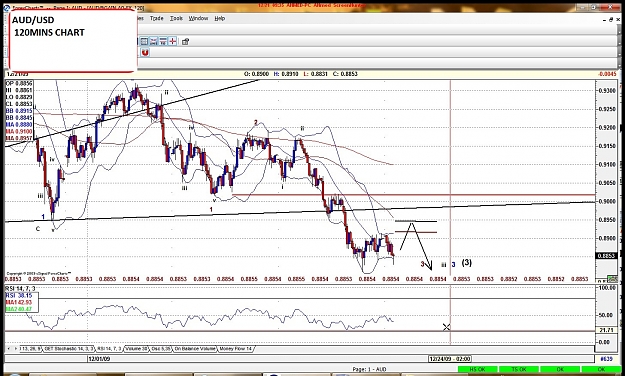Viewport: 625px width, 376px height.
Task: Click the 0.9300 price axis label
Action: pos(607,91)
